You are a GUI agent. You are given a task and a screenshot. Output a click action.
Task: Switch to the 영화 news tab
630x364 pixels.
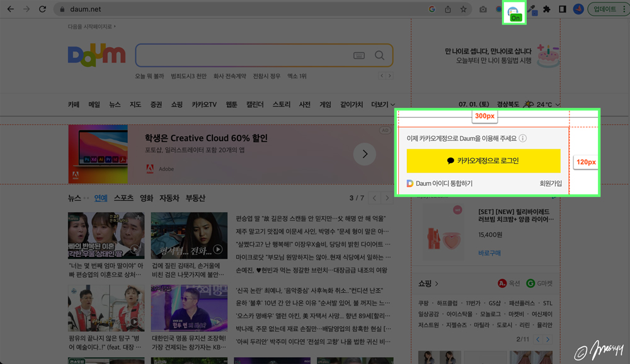[x=146, y=198]
